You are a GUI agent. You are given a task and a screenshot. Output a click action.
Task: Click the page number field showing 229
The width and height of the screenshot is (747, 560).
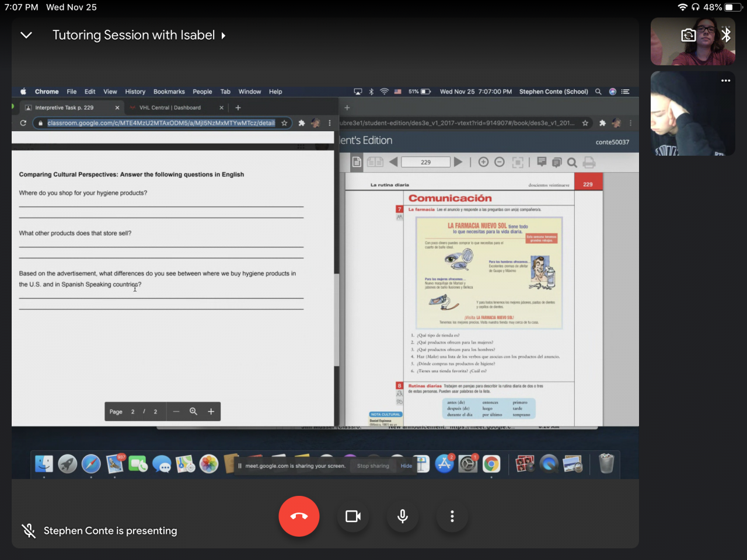point(425,162)
